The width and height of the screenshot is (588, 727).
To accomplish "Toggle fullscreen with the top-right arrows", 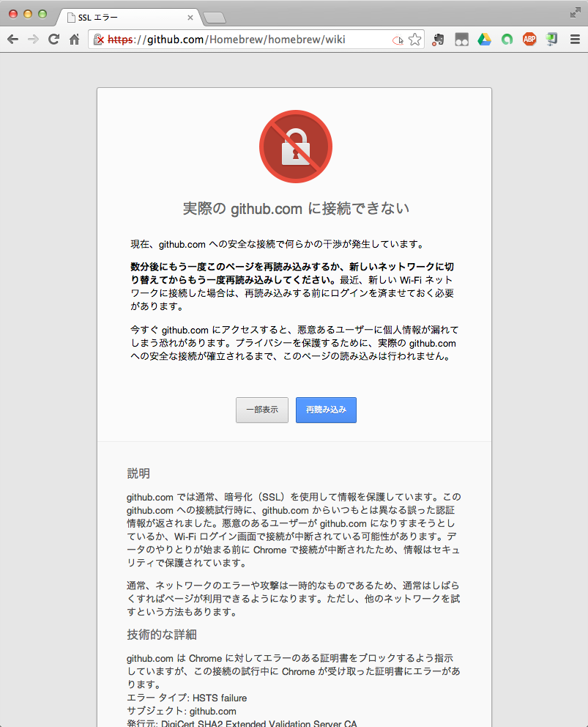I will pyautogui.click(x=575, y=12).
